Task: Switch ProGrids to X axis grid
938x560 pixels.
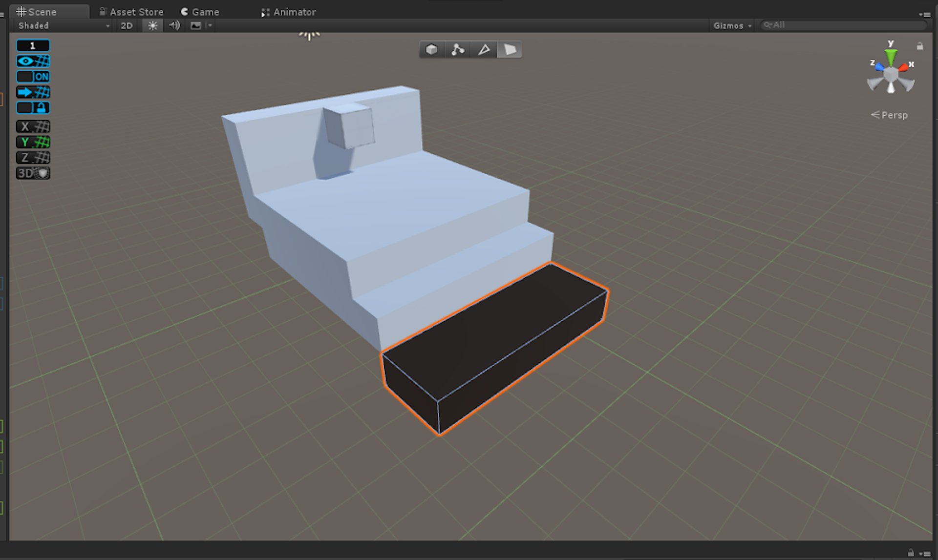Action: pyautogui.click(x=33, y=126)
